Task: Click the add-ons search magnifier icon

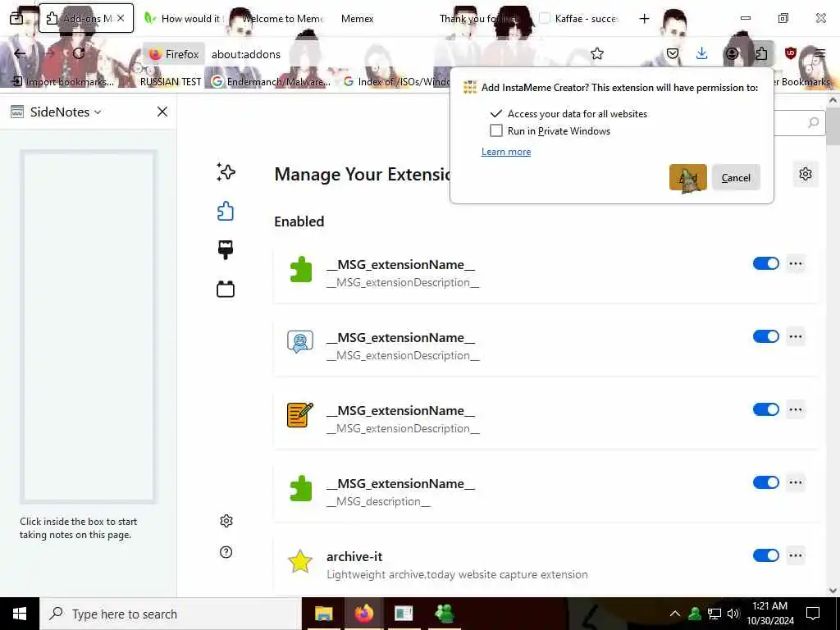Action: (x=813, y=122)
